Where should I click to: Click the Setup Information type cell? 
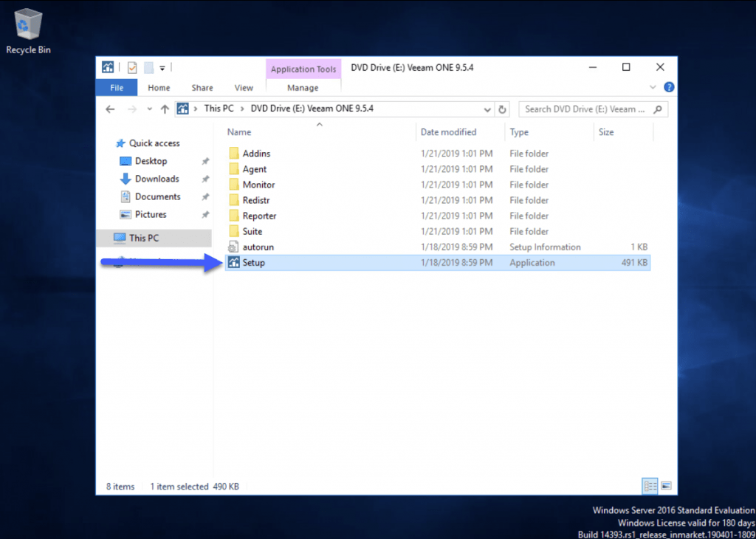(x=545, y=247)
